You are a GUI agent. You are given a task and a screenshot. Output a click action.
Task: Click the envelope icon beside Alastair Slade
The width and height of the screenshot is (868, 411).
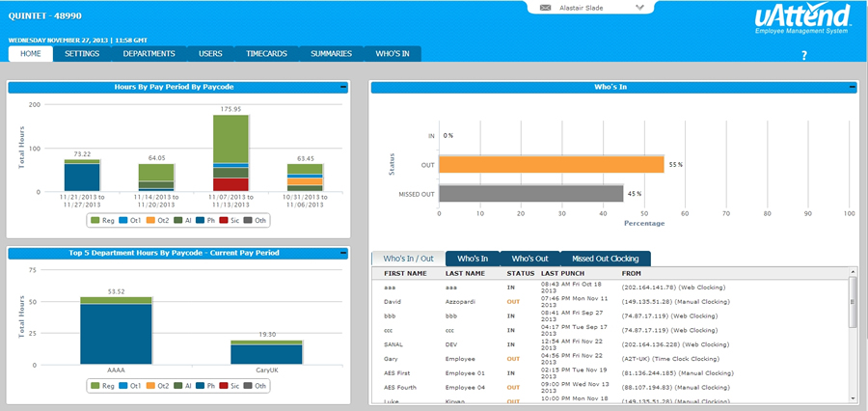pos(545,7)
